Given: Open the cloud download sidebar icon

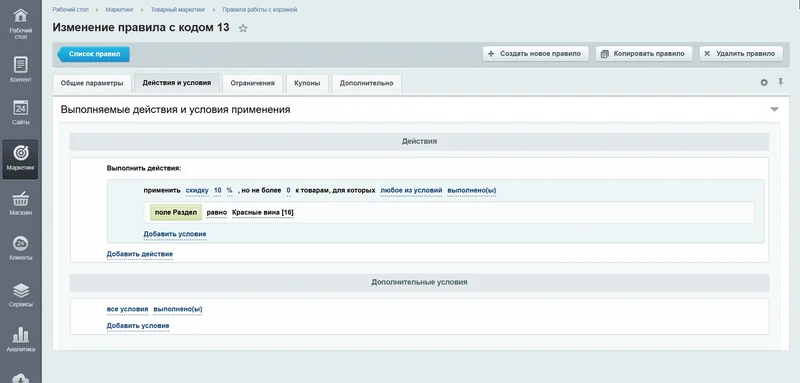Looking at the screenshot, I should coord(20,377).
